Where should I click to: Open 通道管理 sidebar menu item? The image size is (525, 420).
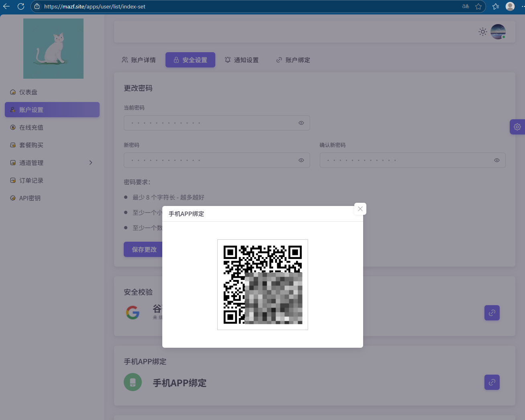[x=52, y=163]
